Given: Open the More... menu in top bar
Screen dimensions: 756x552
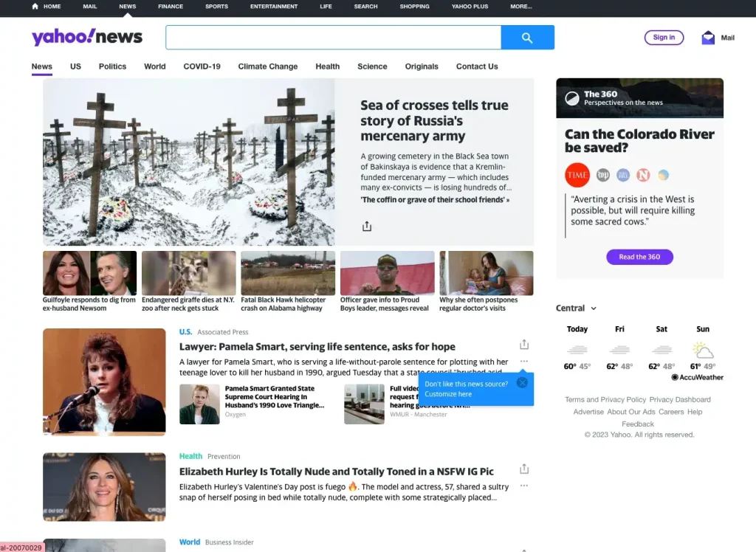Looking at the screenshot, I should pos(521,7).
